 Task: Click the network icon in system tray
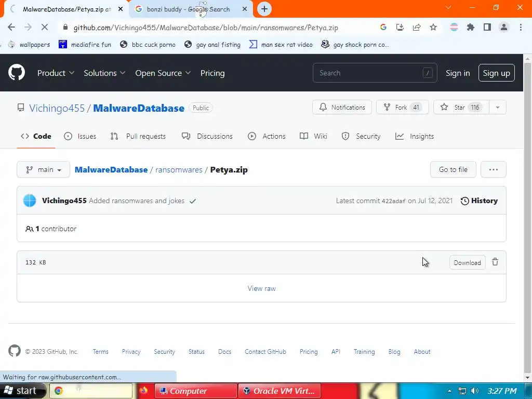[x=462, y=391]
